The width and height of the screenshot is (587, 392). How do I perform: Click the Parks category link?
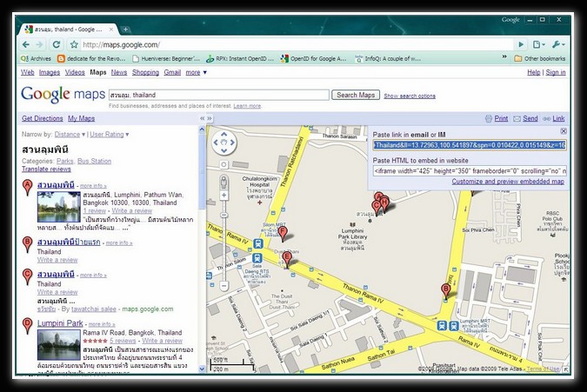(x=64, y=161)
